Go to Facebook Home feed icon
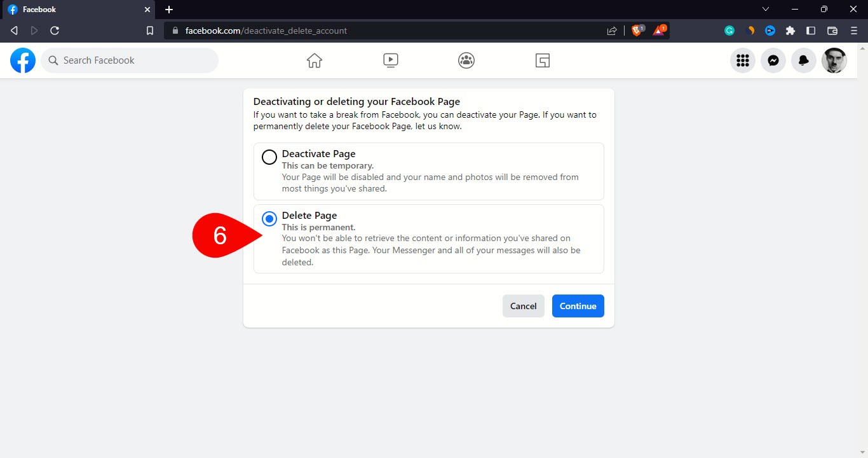Screen dimensions: 868x458 tap(315, 60)
